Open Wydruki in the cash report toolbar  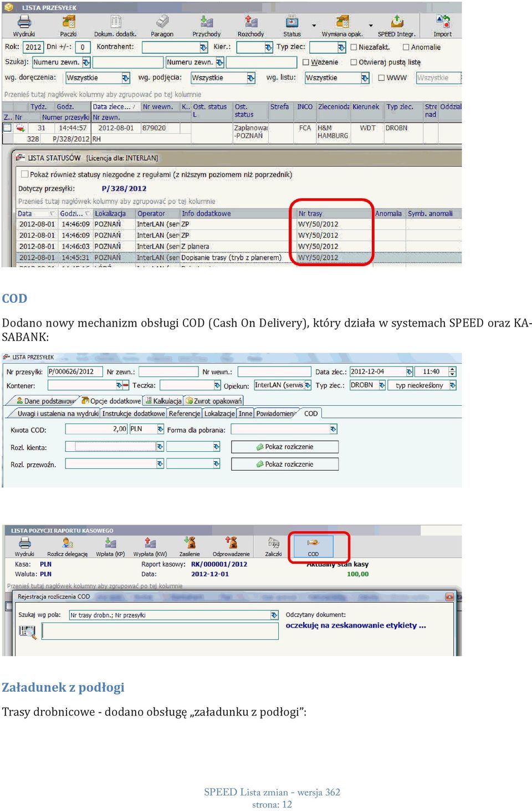pos(24,547)
